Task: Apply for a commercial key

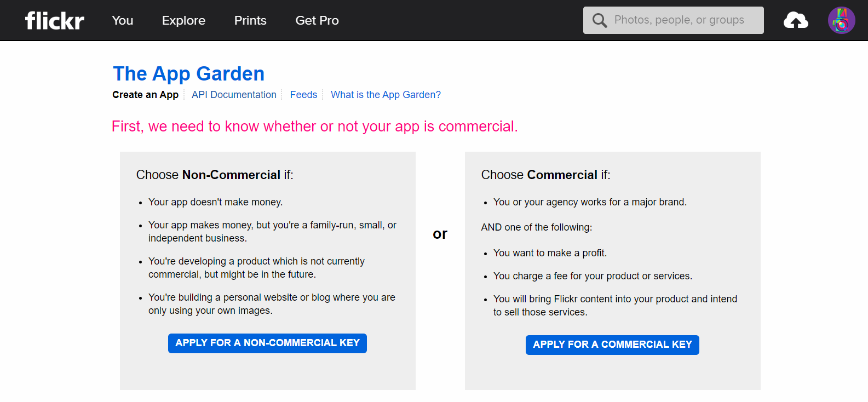Action: pos(612,345)
